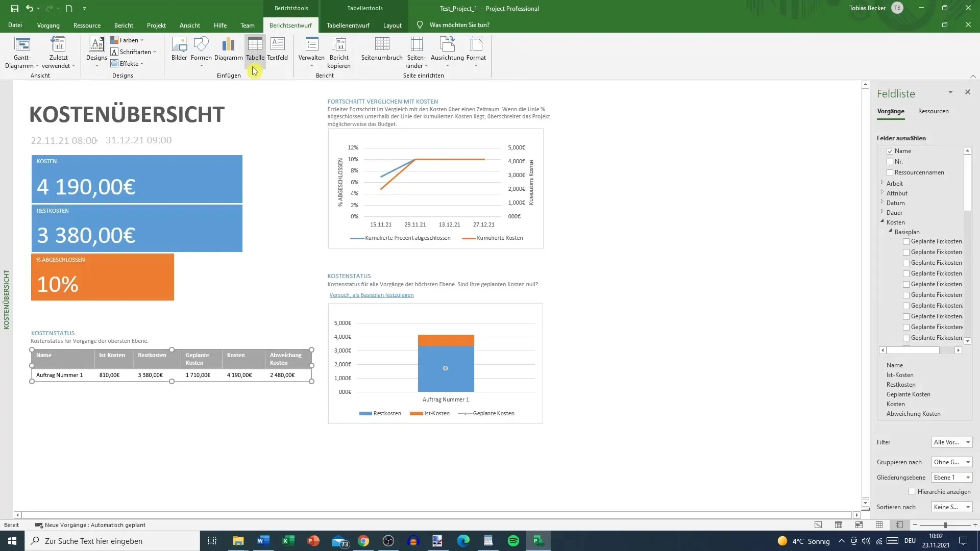980x551 pixels.
Task: Expand the Attribut field group
Action: [x=882, y=192]
